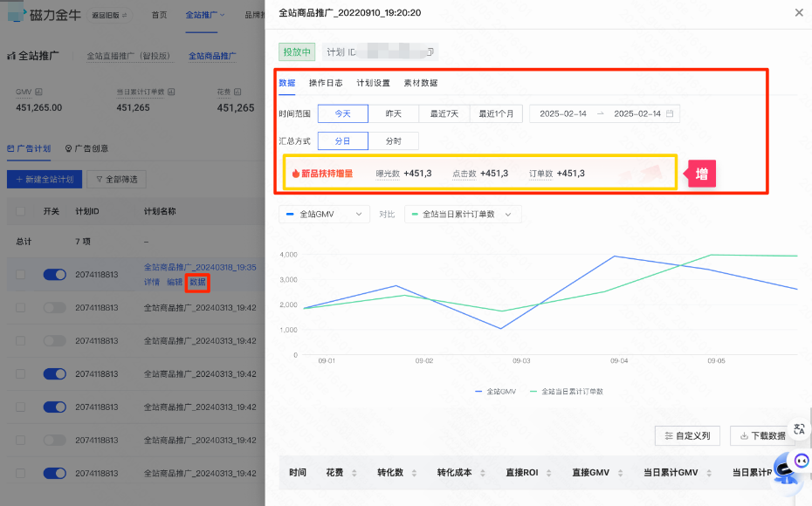
Task: Switch to 广告创意 tab
Action: pyautogui.click(x=87, y=148)
